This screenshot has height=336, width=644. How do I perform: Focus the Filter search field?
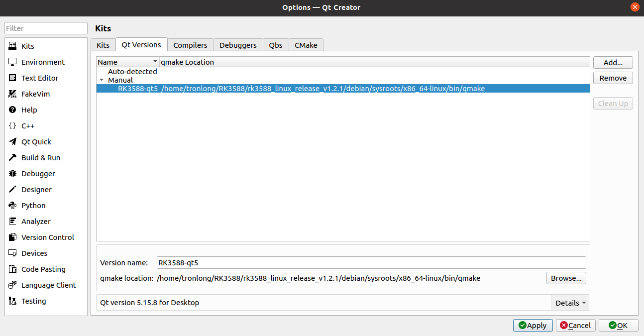(x=46, y=28)
